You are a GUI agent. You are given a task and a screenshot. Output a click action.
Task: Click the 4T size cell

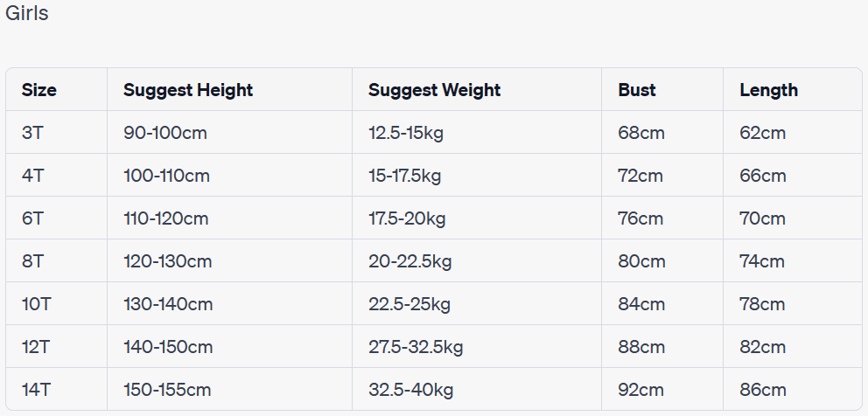tap(32, 176)
